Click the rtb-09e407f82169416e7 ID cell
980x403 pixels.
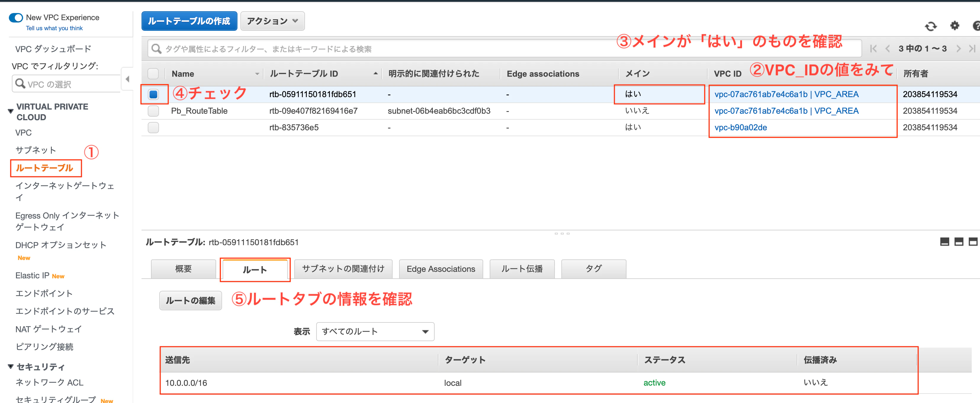pos(313,111)
